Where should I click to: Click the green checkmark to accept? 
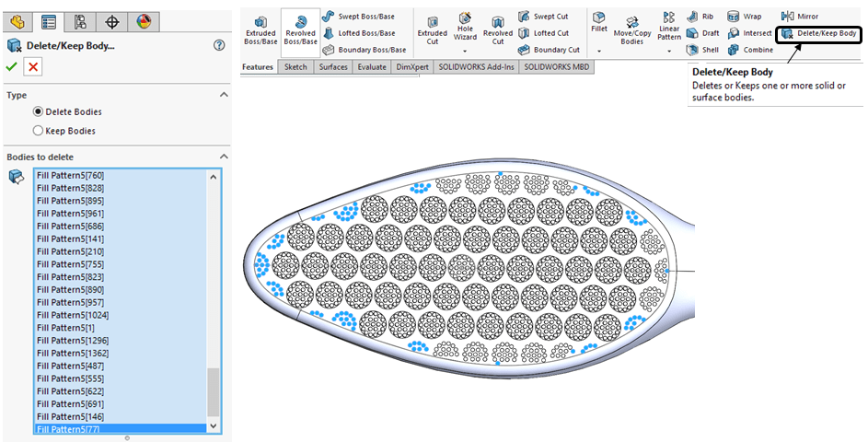(x=12, y=66)
